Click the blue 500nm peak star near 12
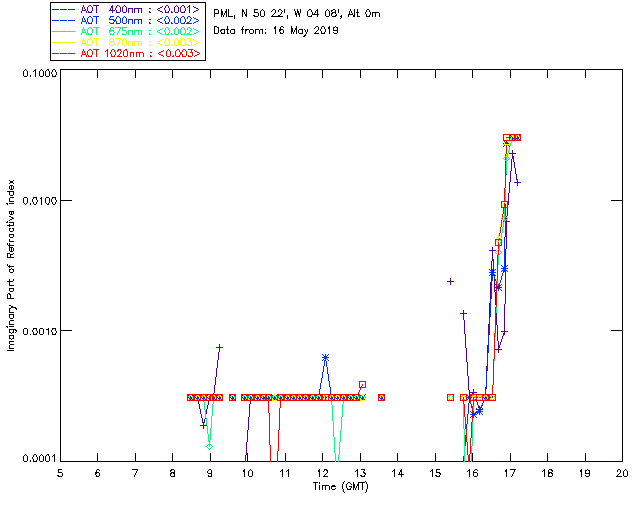 coord(325,358)
